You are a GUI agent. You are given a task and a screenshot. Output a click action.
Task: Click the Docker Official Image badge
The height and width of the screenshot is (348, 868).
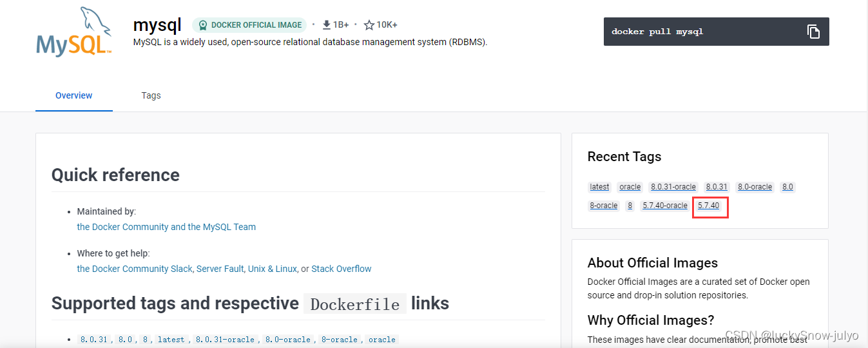point(249,25)
